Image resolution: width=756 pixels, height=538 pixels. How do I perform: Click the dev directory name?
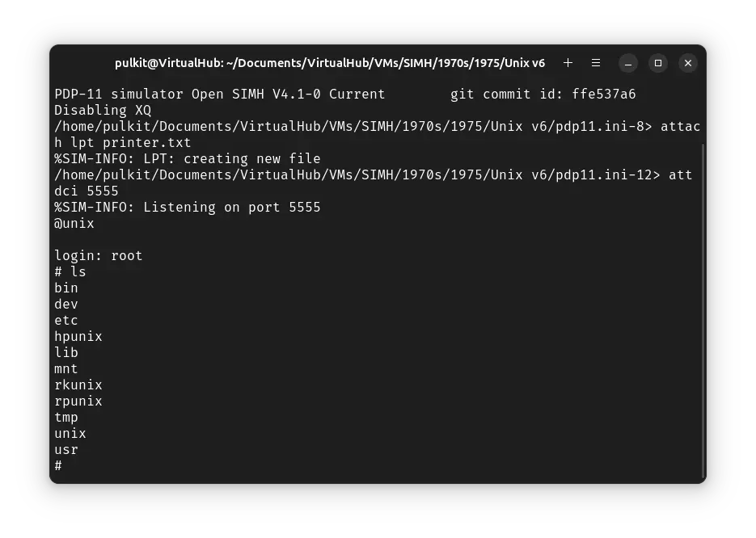tap(65, 304)
